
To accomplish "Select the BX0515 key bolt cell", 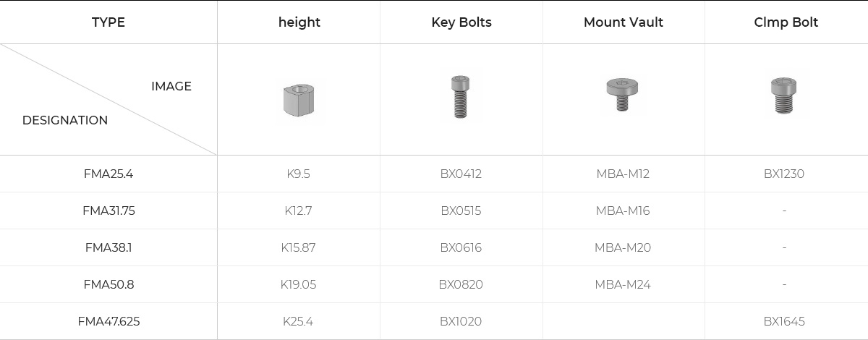I will 461,211.
